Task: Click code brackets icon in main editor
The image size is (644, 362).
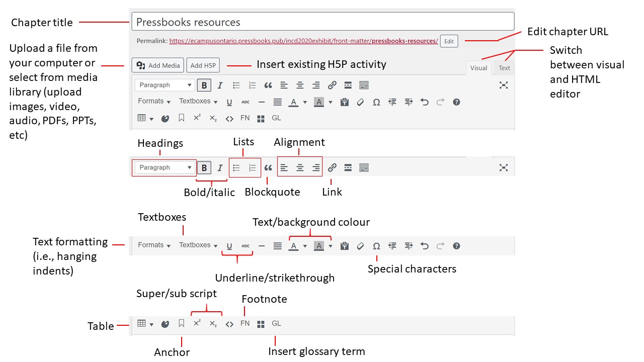Action: tap(229, 119)
